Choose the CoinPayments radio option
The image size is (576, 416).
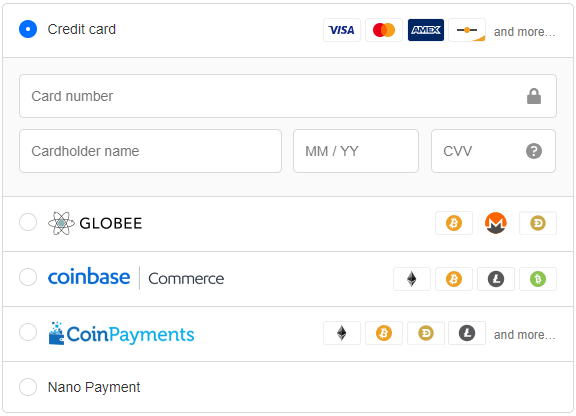(28, 332)
